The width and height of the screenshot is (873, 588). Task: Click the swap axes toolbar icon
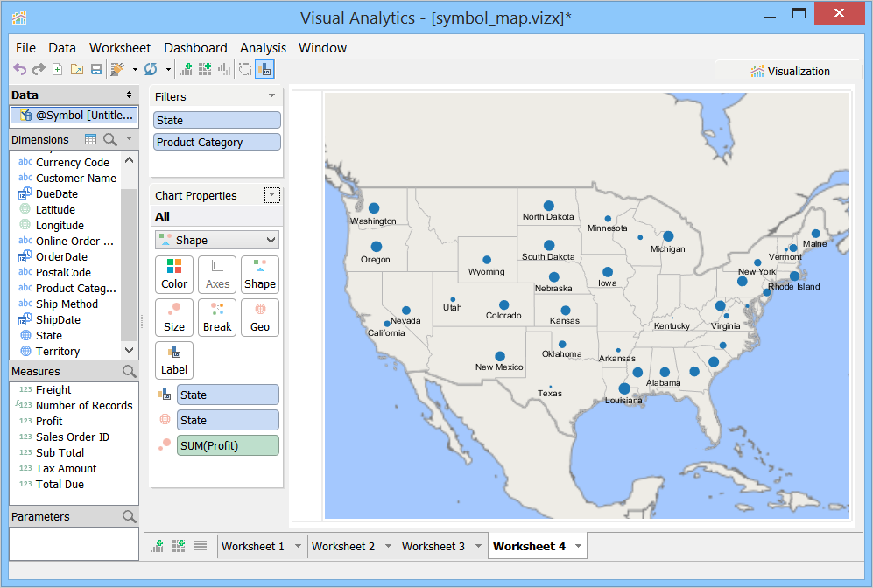(245, 69)
